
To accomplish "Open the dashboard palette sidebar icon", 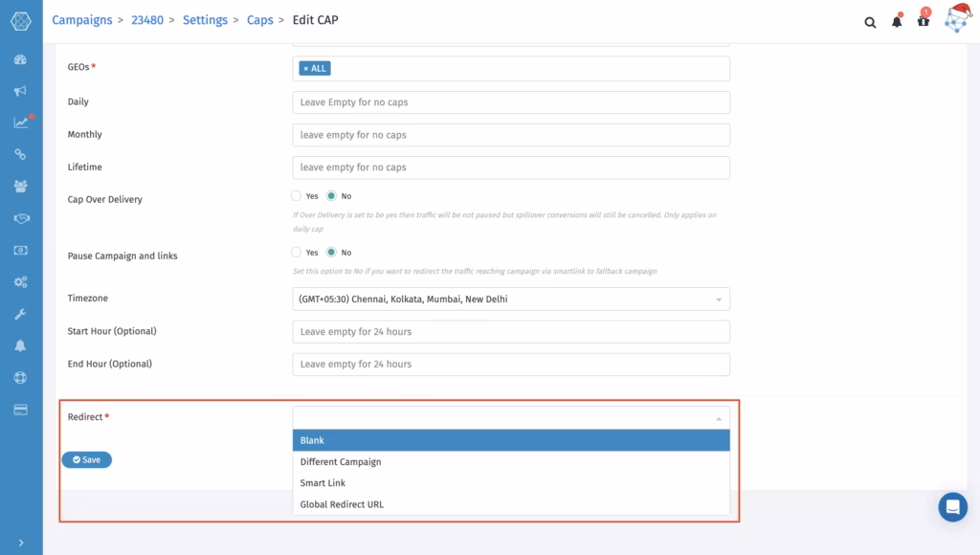I will click(x=21, y=60).
